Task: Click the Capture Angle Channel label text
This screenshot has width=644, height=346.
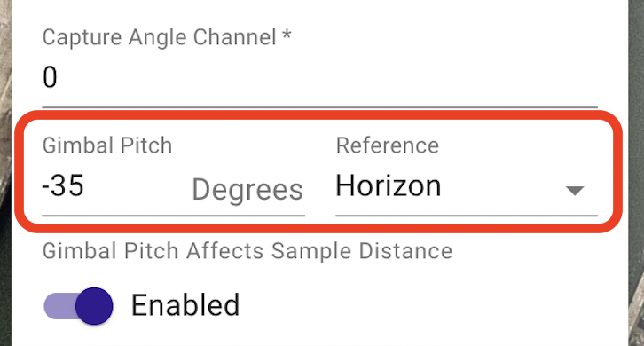Action: click(160, 37)
